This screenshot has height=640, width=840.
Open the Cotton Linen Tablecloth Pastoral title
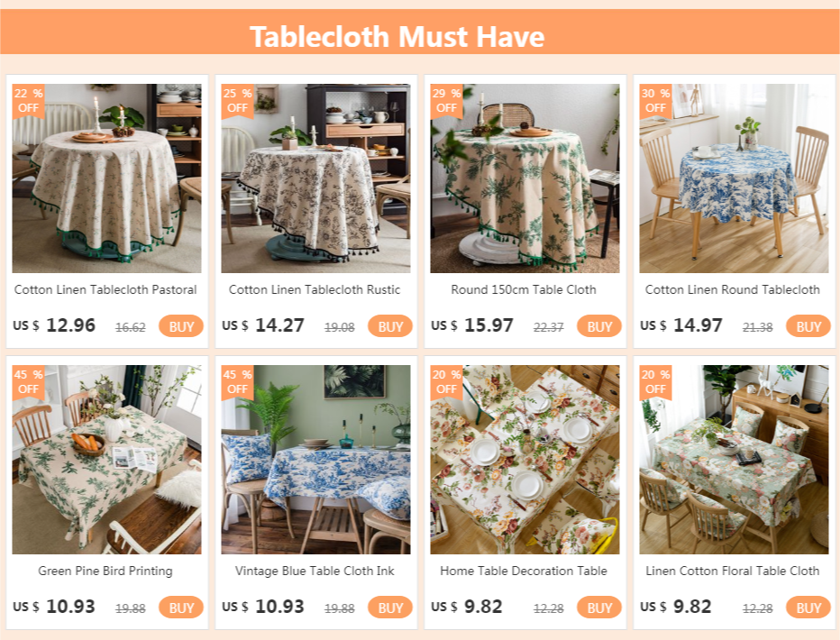[105, 289]
